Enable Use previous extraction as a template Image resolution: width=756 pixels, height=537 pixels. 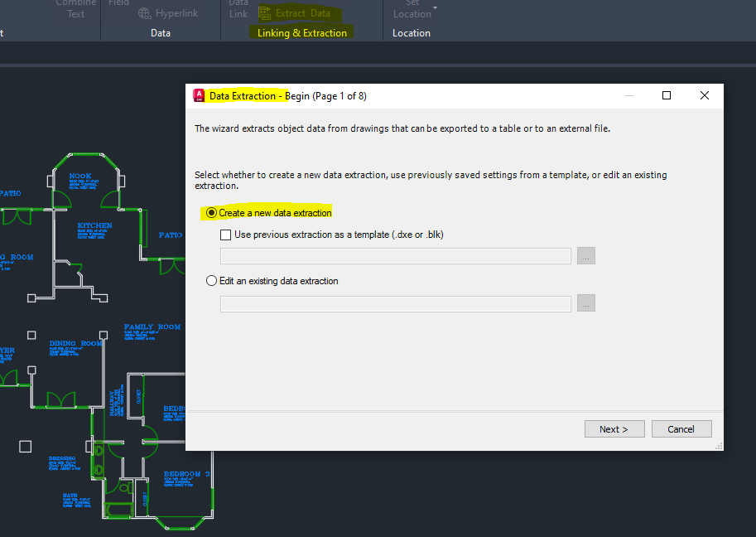[225, 235]
